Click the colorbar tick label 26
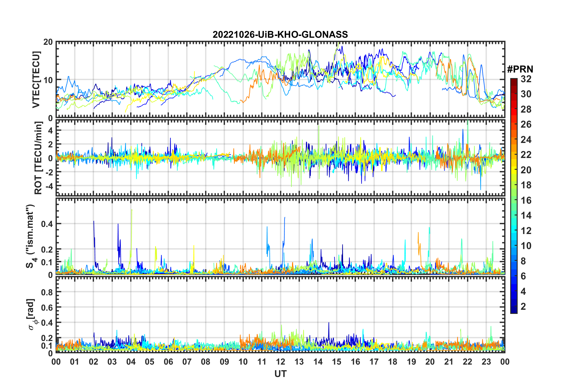Screen dimensions: 561x392 click(526, 124)
